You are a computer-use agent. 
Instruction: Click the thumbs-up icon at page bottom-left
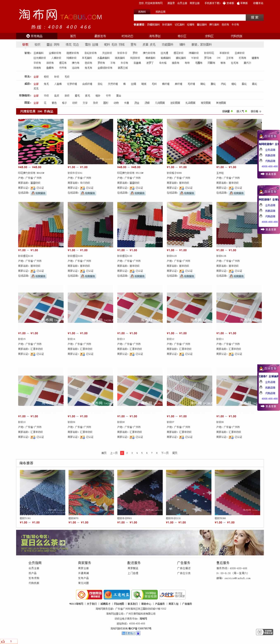click(x=3, y=641)
